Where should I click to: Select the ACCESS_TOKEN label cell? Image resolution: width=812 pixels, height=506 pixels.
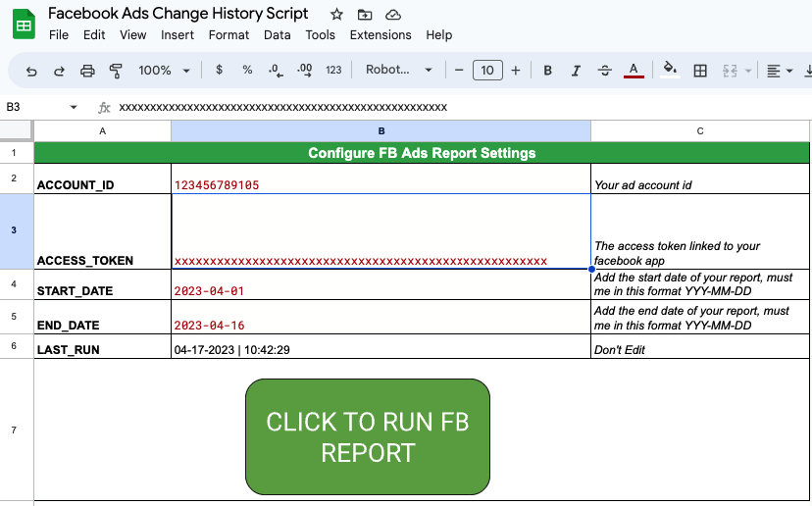pyautogui.click(x=103, y=231)
